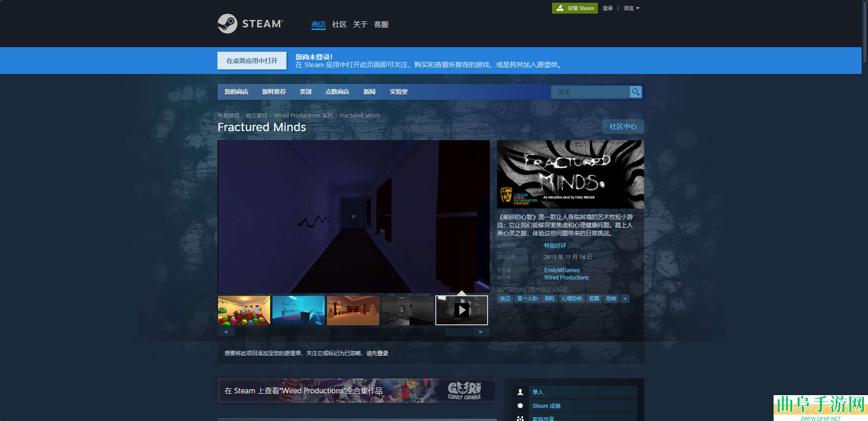
Task: Open the EmilyMGames developer link
Action: click(x=562, y=270)
